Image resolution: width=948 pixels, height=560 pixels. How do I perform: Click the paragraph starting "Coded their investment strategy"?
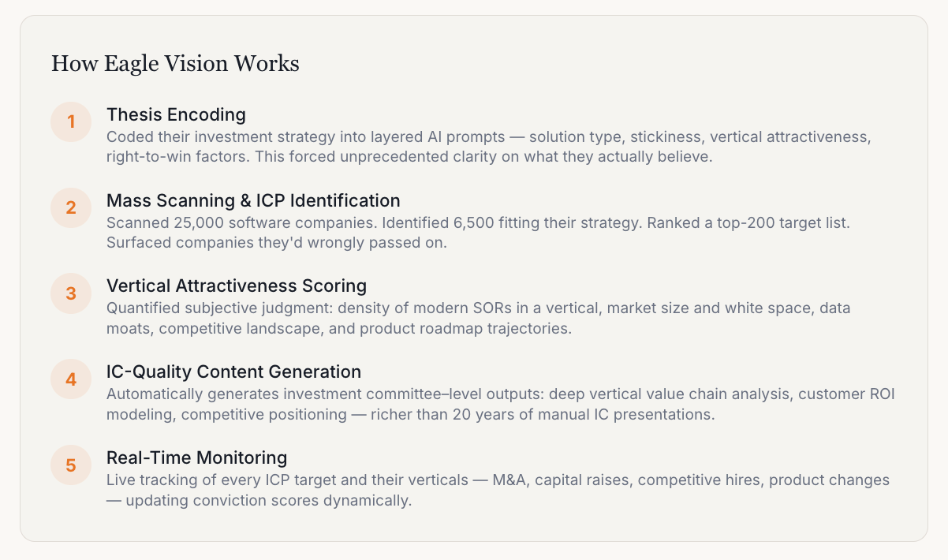coord(489,147)
